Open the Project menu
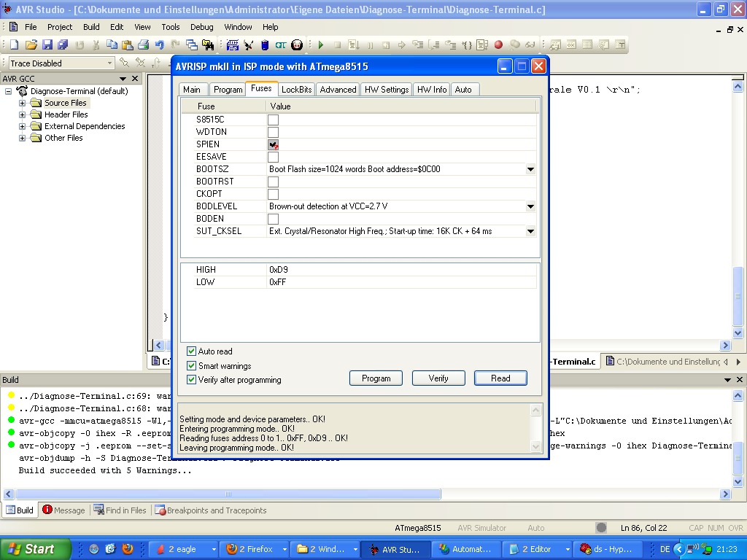The image size is (747, 560). (60, 27)
